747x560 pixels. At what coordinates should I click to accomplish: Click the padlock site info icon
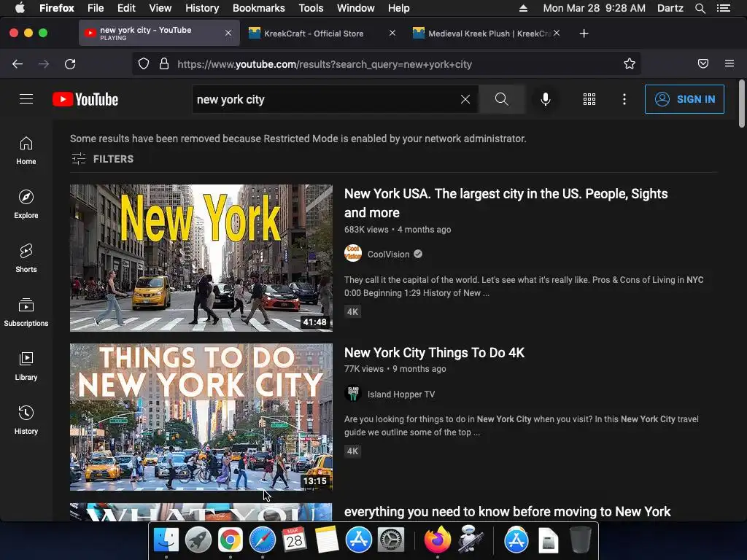tap(164, 64)
